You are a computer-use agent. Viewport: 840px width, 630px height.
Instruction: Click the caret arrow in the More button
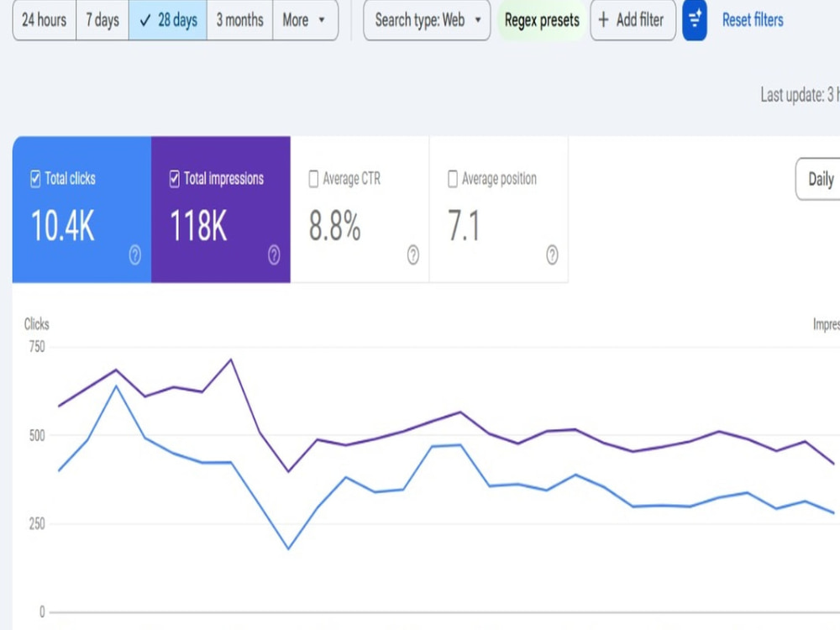(322, 20)
